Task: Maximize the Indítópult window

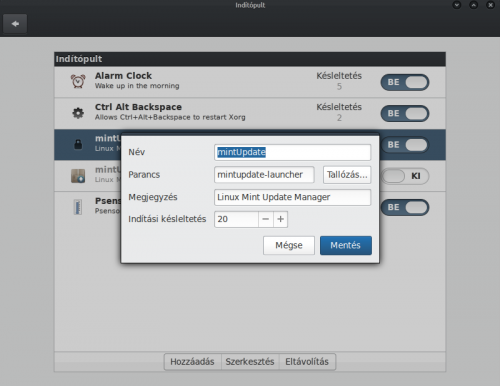Action: pos(474,5)
